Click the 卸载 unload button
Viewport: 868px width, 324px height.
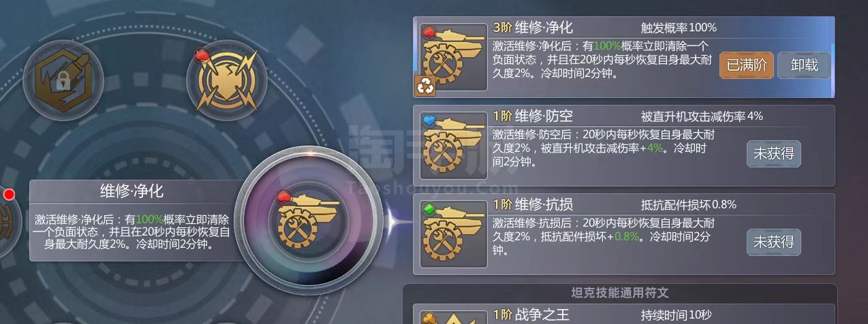click(x=804, y=65)
